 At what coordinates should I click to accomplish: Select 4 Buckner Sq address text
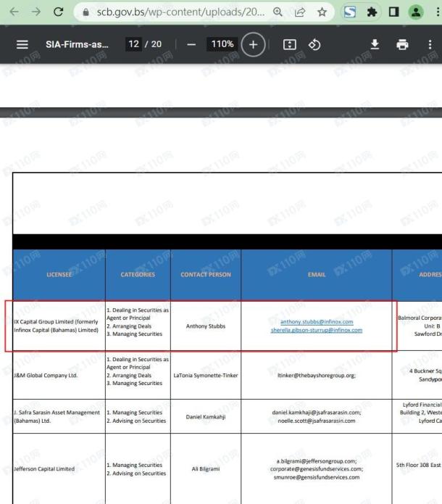pyautogui.click(x=425, y=371)
